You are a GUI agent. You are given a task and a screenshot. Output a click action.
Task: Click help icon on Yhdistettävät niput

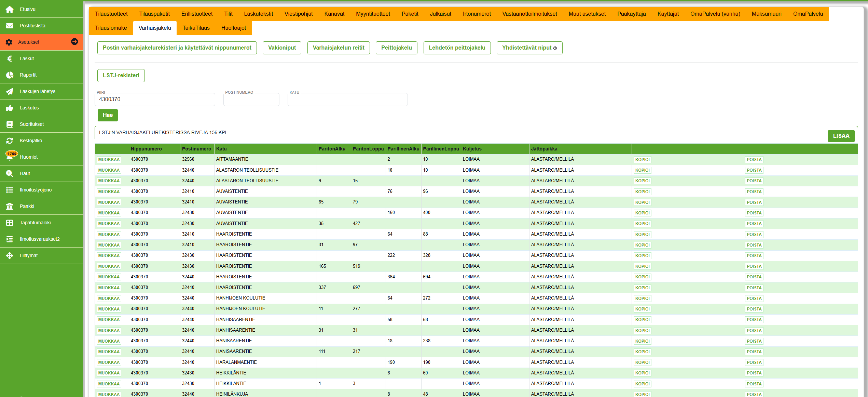tap(555, 48)
